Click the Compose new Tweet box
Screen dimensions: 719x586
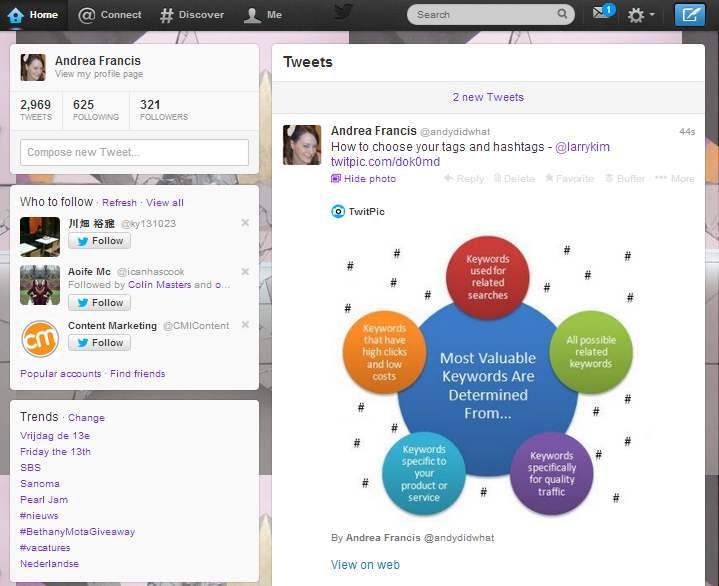click(134, 152)
